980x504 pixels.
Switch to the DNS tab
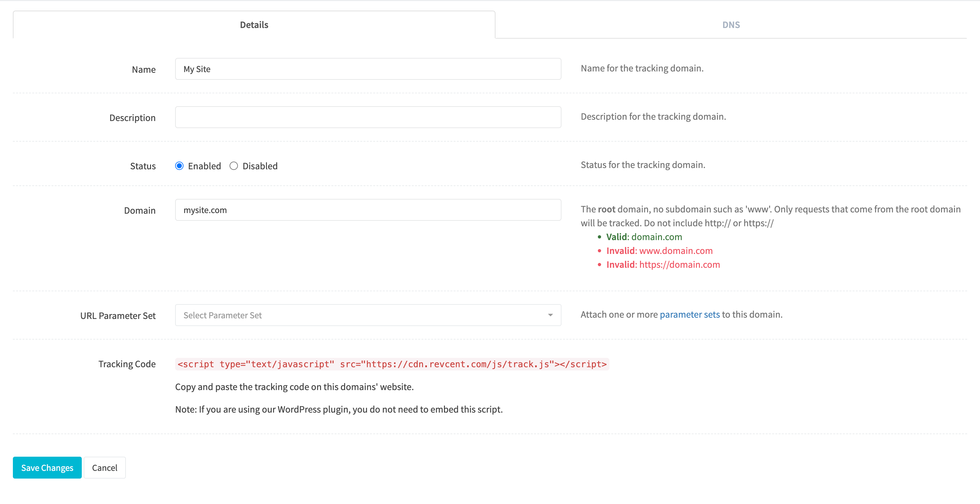click(x=731, y=25)
